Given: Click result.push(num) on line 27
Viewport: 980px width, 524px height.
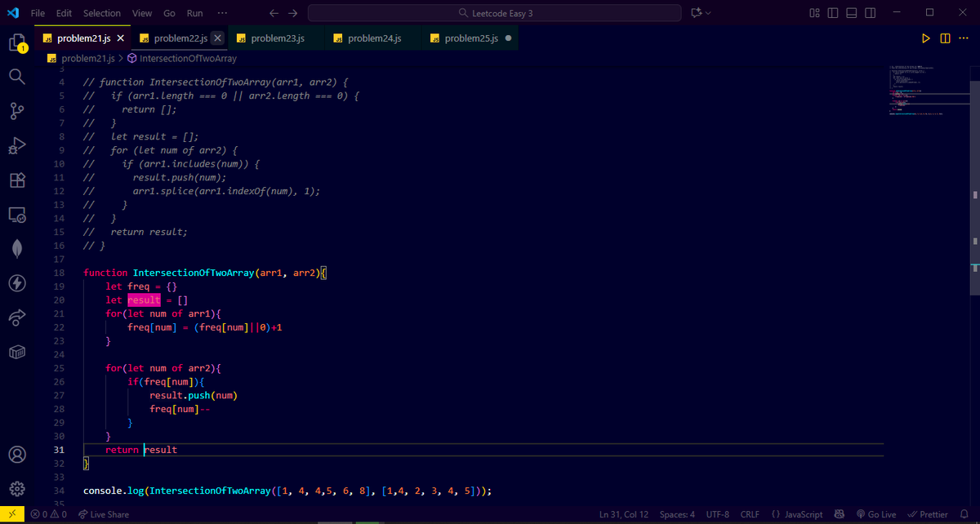Looking at the screenshot, I should (x=194, y=395).
